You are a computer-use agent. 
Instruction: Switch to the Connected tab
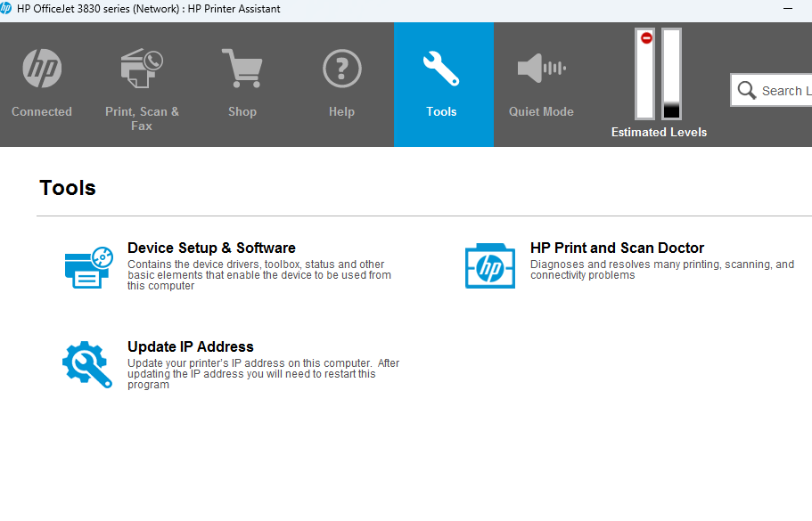(41, 85)
